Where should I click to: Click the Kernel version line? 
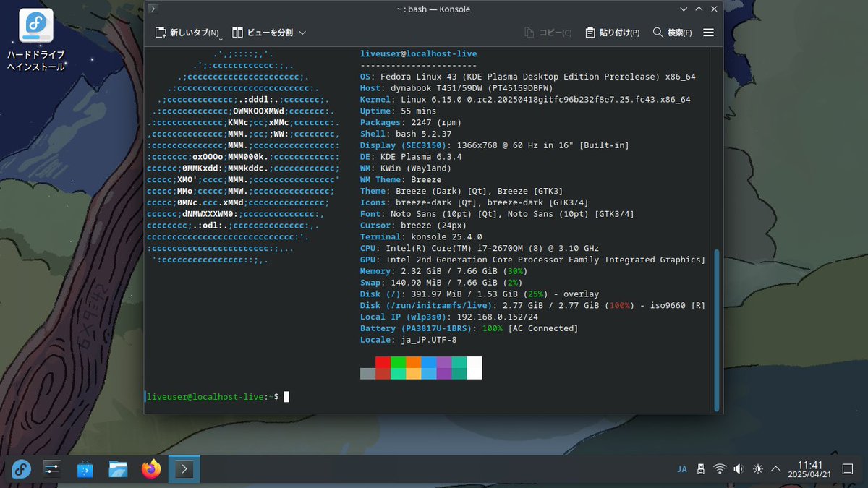(525, 100)
